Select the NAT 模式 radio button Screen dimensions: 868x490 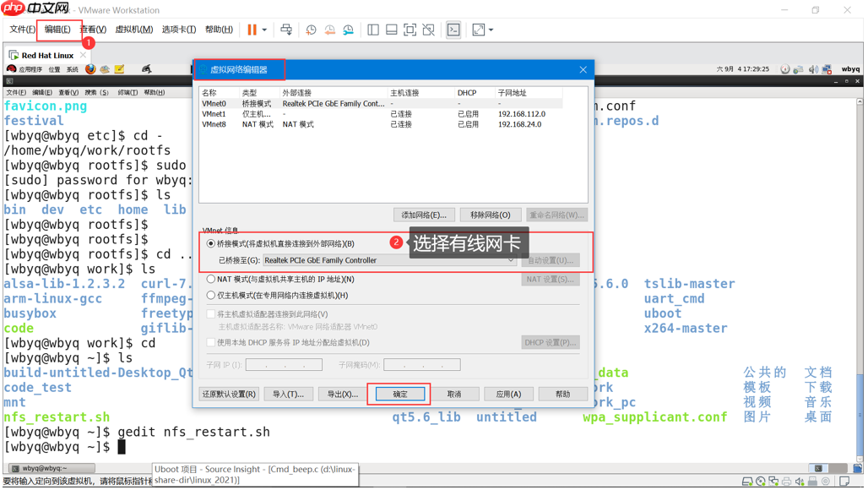click(x=209, y=280)
